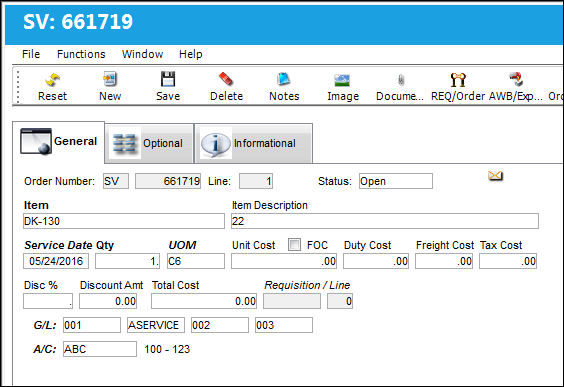Delete the record using the eraser icon

(x=226, y=79)
